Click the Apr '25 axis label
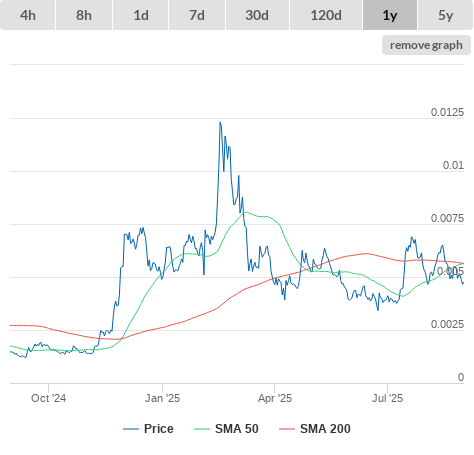Screen dimensions: 474x455 pos(275,398)
